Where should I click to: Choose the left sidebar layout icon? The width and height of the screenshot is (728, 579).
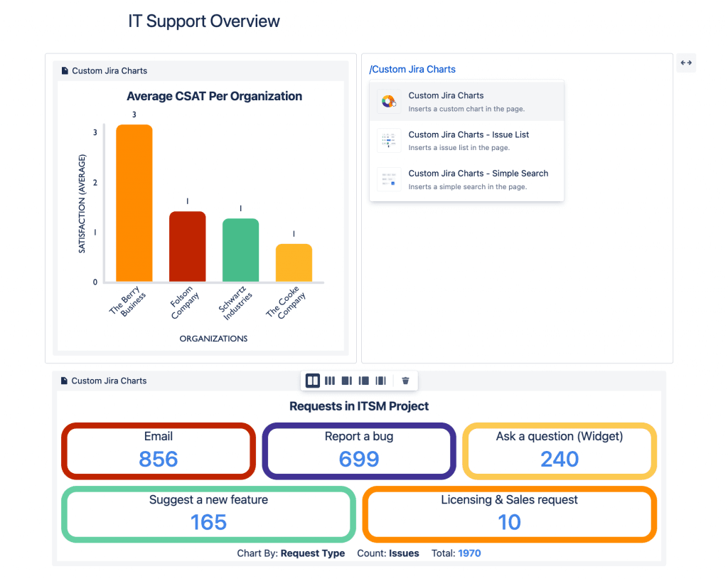tap(364, 381)
